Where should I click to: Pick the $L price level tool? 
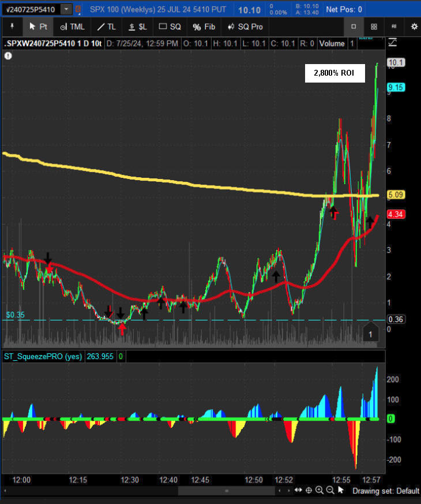click(x=137, y=27)
